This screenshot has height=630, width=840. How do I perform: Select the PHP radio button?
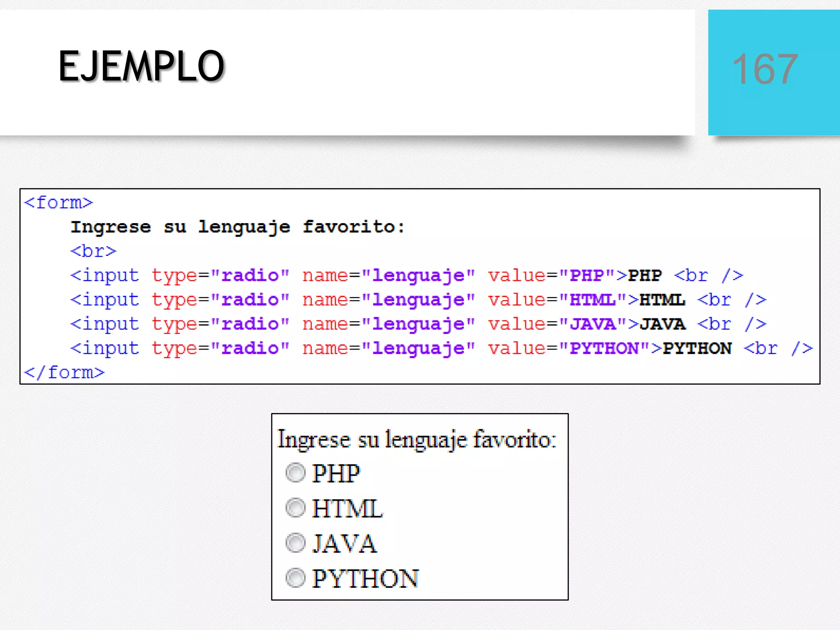pos(295,473)
